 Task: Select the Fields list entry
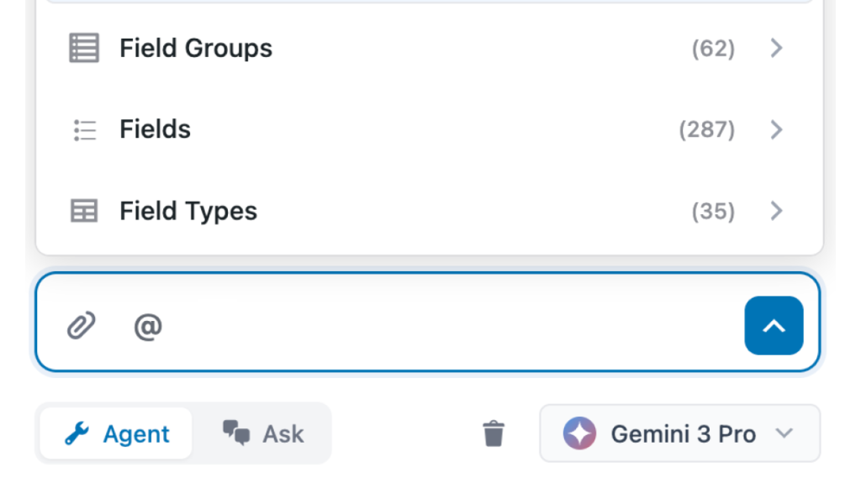[155, 129]
